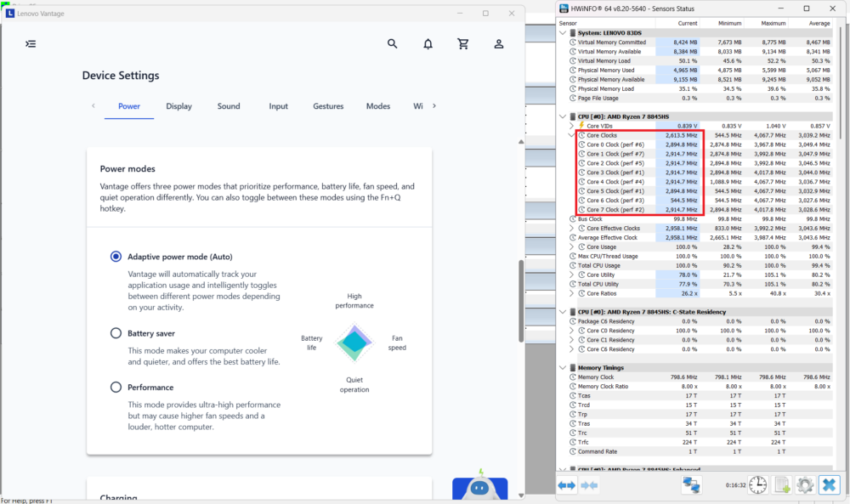Screen dimensions: 850x504
Task: Click the scroll-down arrow in Lenovo Vantage
Action: [521, 496]
